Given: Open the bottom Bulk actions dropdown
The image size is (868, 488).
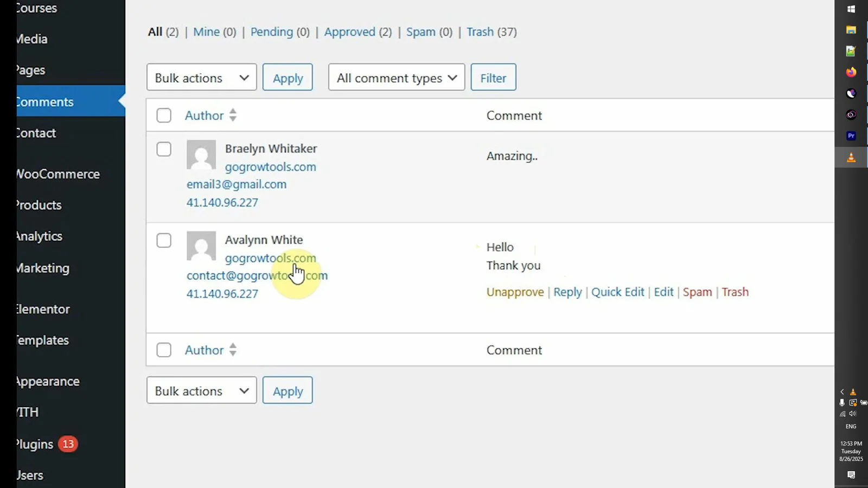Looking at the screenshot, I should [x=201, y=390].
